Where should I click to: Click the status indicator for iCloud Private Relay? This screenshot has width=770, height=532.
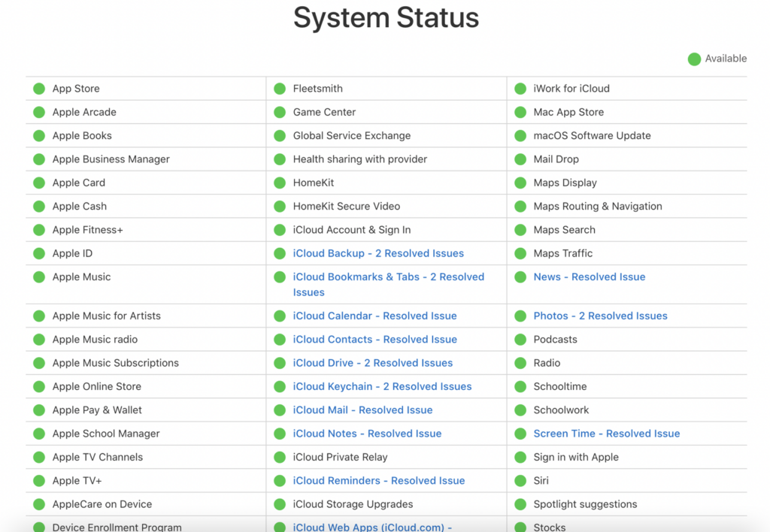280,458
